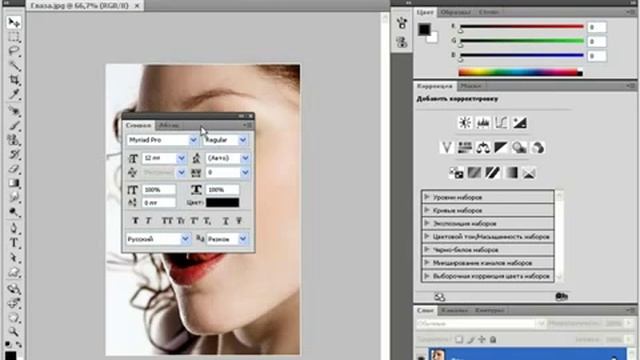The width and height of the screenshot is (640, 360).
Task: Select the Lasso tool
Action: pyautogui.click(x=14, y=51)
